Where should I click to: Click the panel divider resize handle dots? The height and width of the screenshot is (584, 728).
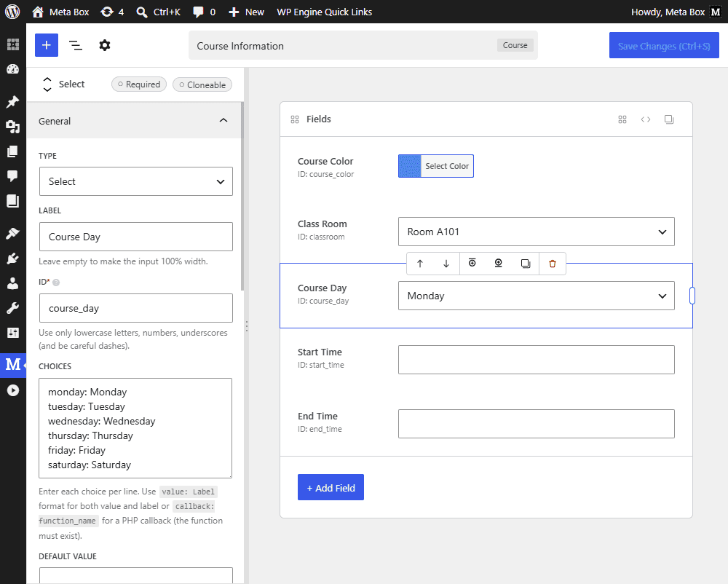(247, 326)
